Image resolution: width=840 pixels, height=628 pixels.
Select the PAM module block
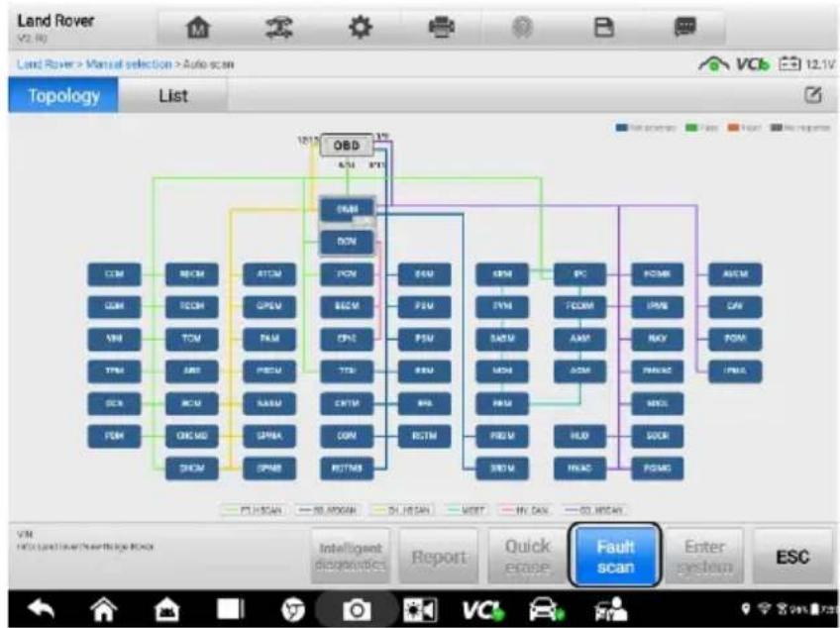click(x=268, y=339)
